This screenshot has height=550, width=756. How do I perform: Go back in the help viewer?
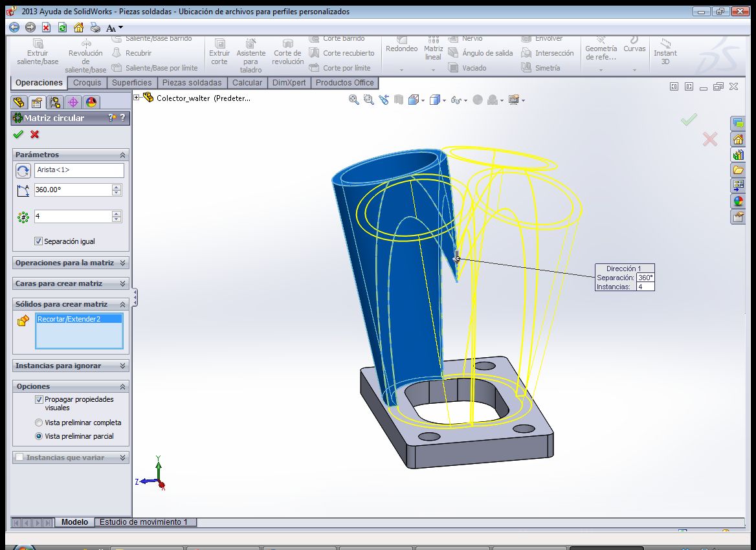pyautogui.click(x=14, y=27)
